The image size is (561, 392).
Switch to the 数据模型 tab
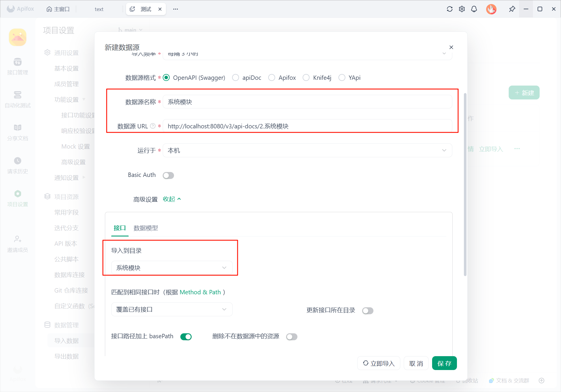point(146,228)
